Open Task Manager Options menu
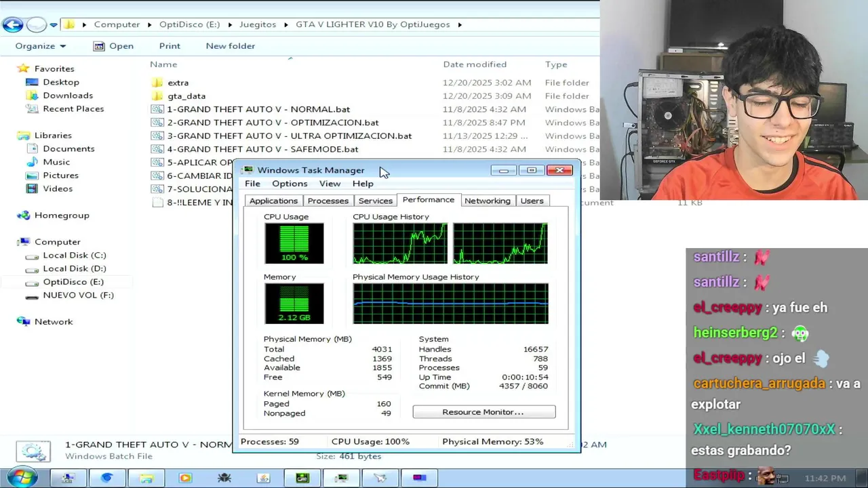 click(290, 184)
